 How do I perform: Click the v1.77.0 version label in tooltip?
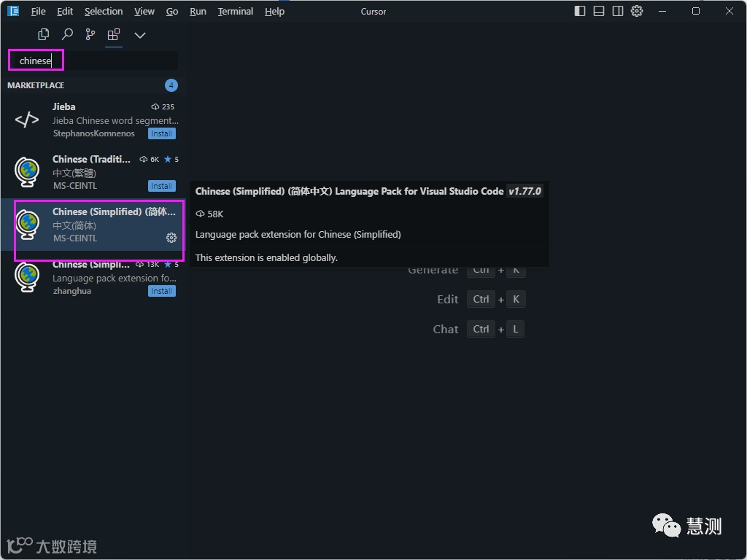525,191
